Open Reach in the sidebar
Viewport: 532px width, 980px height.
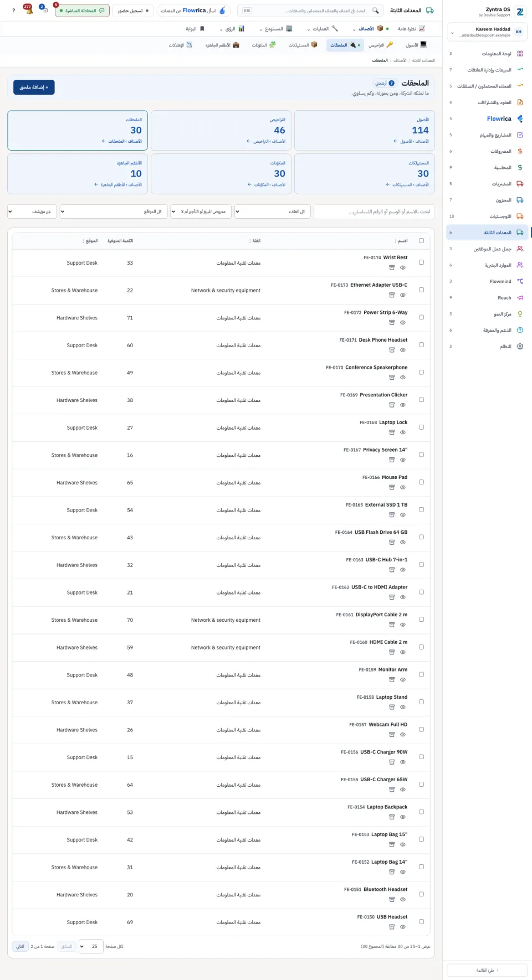coord(487,298)
